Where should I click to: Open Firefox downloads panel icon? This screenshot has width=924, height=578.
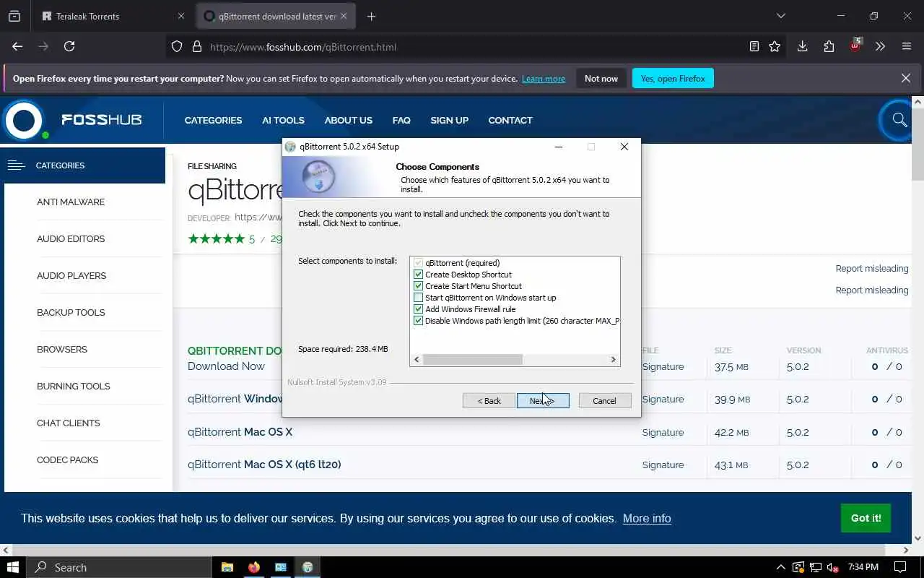[802, 46]
